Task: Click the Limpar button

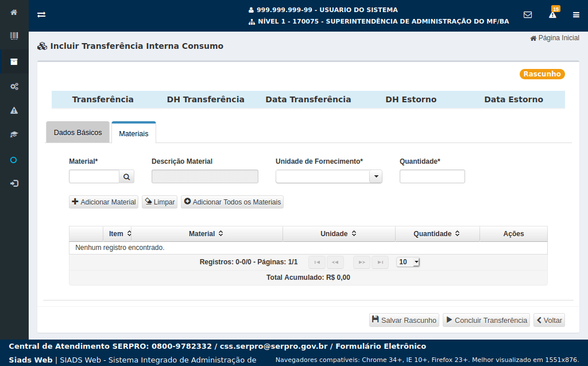Action: [x=160, y=202]
